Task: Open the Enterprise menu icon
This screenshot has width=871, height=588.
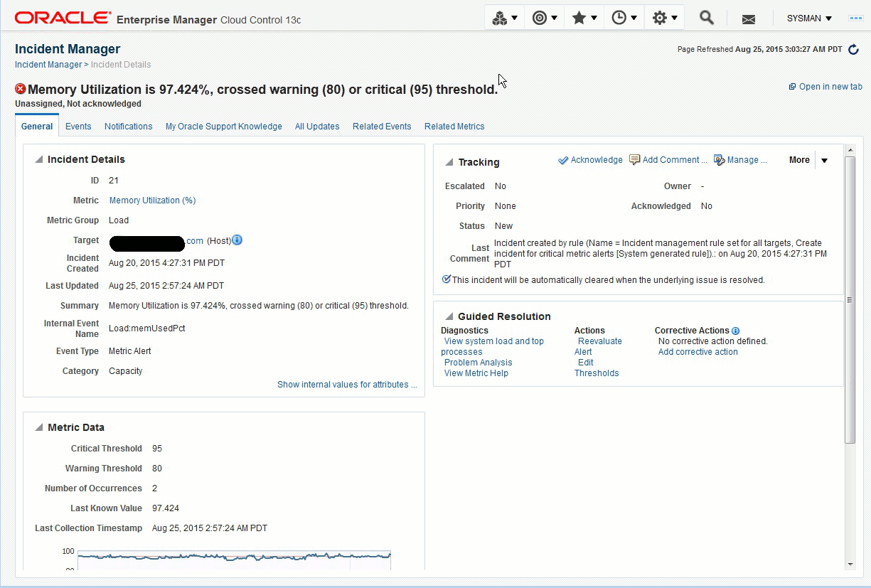Action: pos(505,18)
